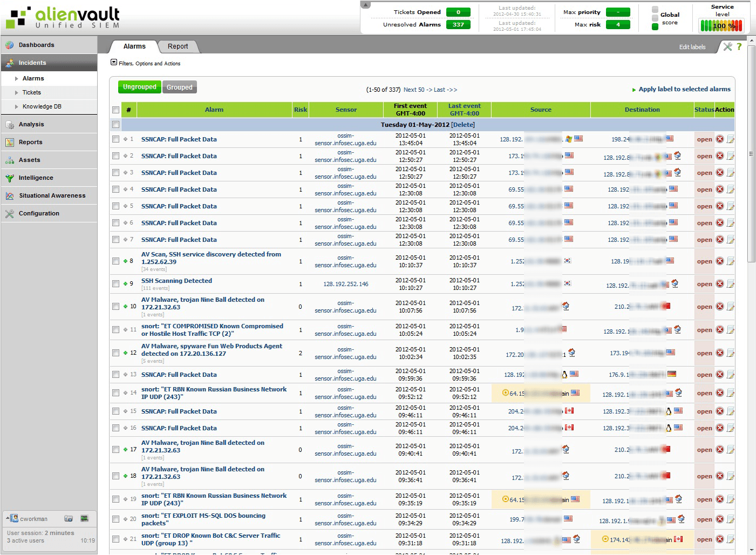Open the tools wrench icon near Edit labels
Screen dimensions: 756x555
pyautogui.click(x=727, y=46)
